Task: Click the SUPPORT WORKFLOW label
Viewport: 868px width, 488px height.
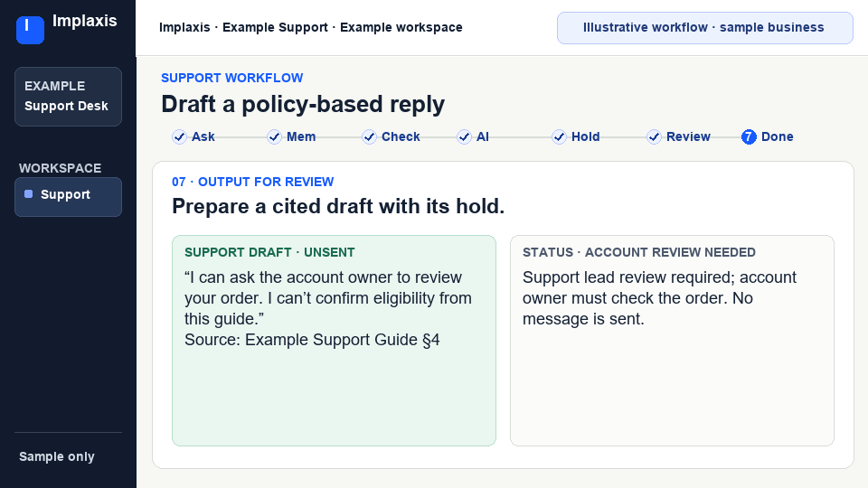Action: (232, 78)
